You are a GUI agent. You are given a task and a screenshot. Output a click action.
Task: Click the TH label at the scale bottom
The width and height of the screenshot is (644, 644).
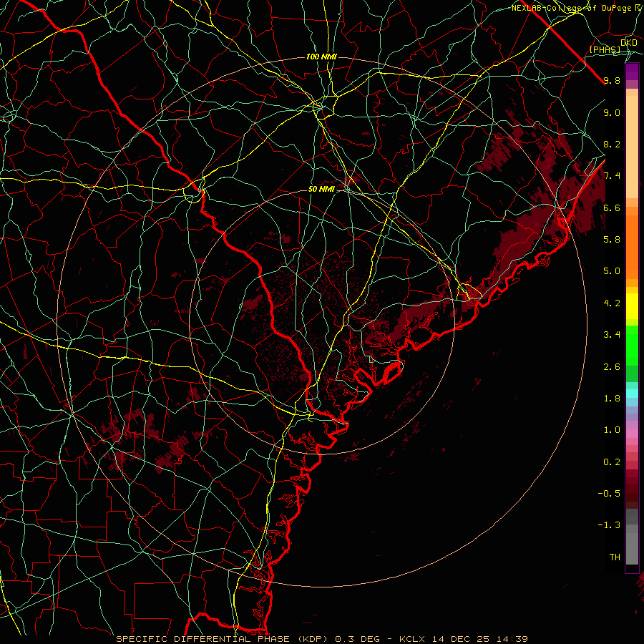click(x=615, y=557)
